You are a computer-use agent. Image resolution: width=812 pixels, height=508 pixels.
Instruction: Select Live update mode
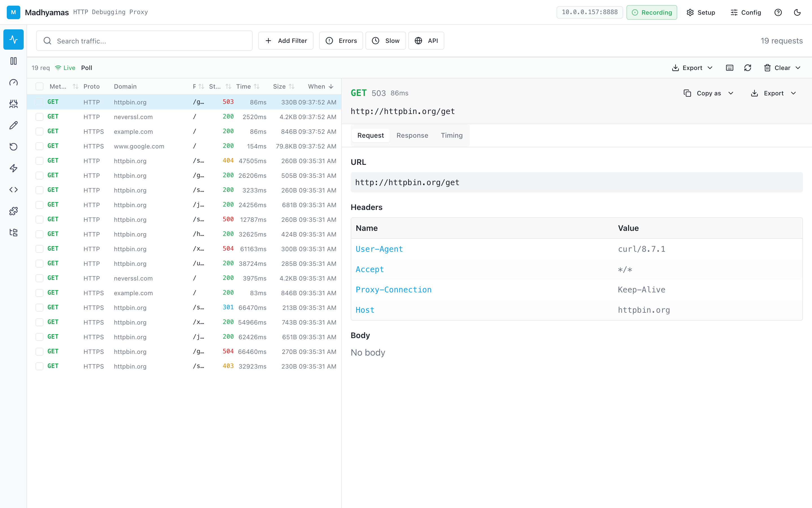65,68
